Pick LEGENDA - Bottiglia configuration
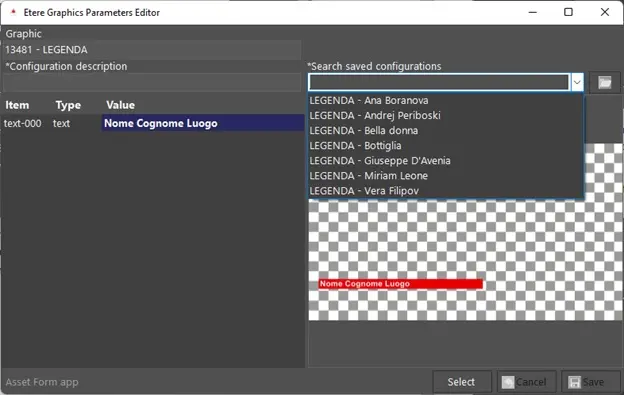This screenshot has height=395, width=624. pos(446,146)
